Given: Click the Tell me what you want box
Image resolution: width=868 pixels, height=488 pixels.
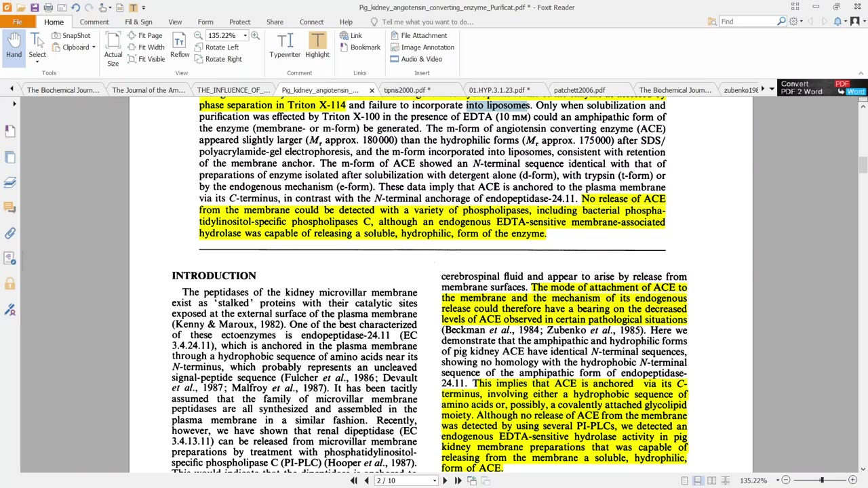Looking at the screenshot, I should click(427, 22).
